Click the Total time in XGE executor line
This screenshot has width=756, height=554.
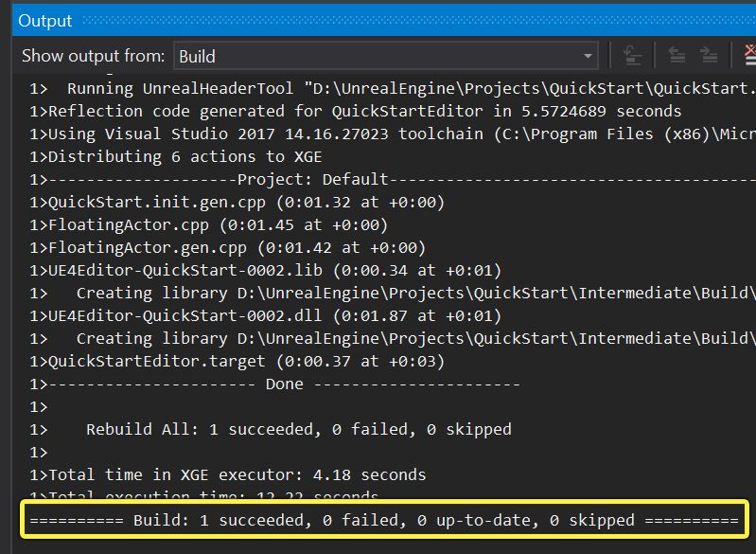(x=237, y=474)
